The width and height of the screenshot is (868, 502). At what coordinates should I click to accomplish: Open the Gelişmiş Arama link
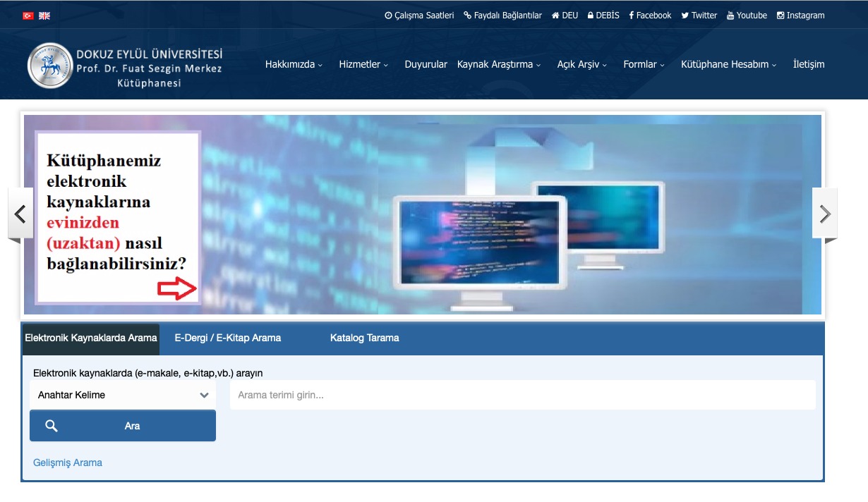pos(68,463)
